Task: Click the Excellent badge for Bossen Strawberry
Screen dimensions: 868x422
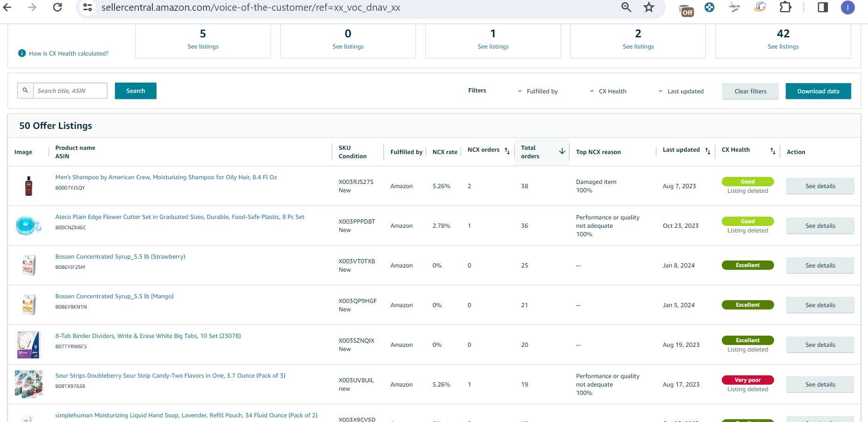Action: tap(747, 265)
